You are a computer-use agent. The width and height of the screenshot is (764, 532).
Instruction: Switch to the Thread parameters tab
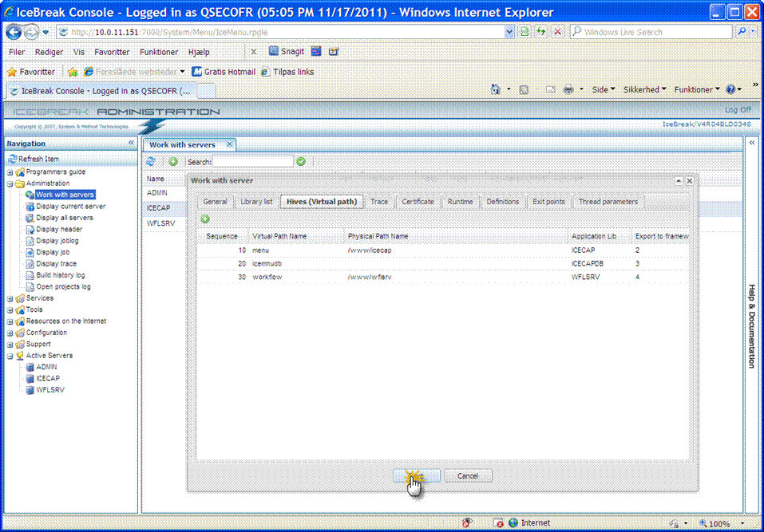[x=608, y=202]
